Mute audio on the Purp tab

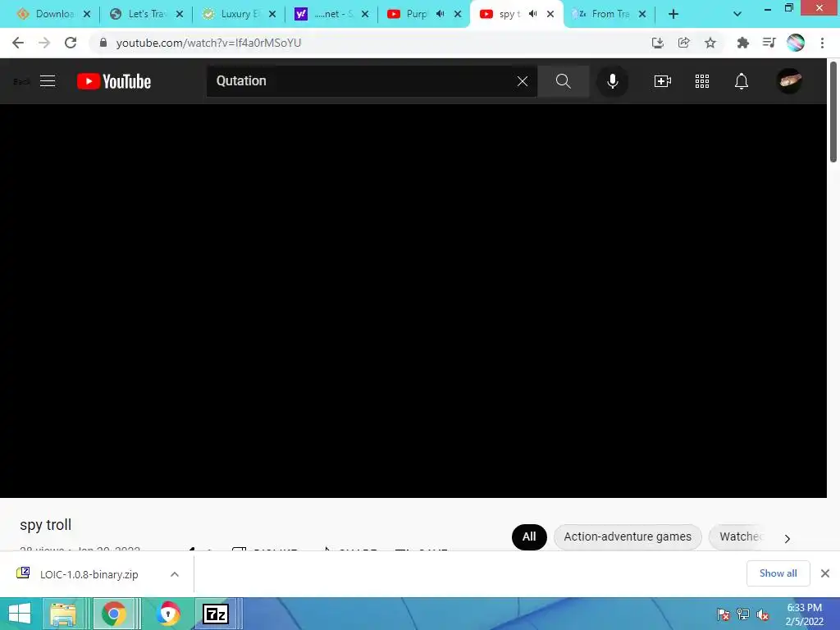[440, 14]
